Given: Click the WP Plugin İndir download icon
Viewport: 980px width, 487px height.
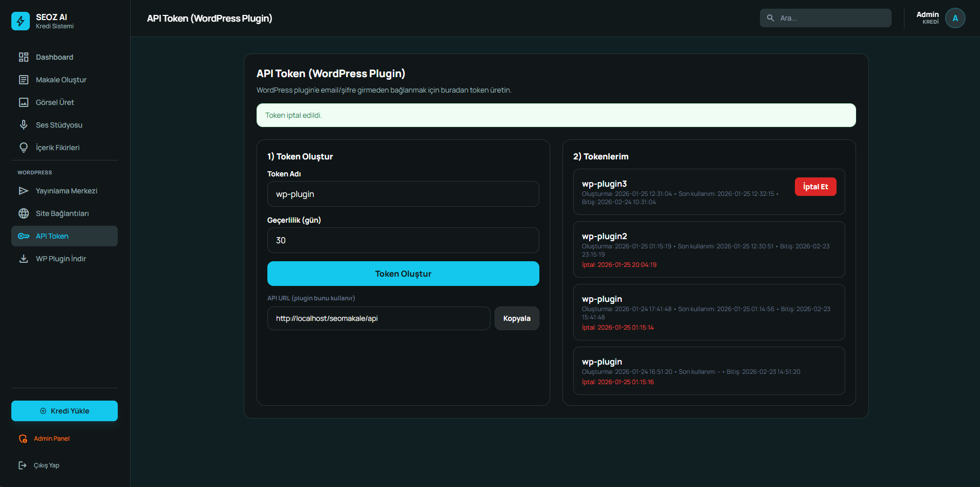Looking at the screenshot, I should point(24,259).
